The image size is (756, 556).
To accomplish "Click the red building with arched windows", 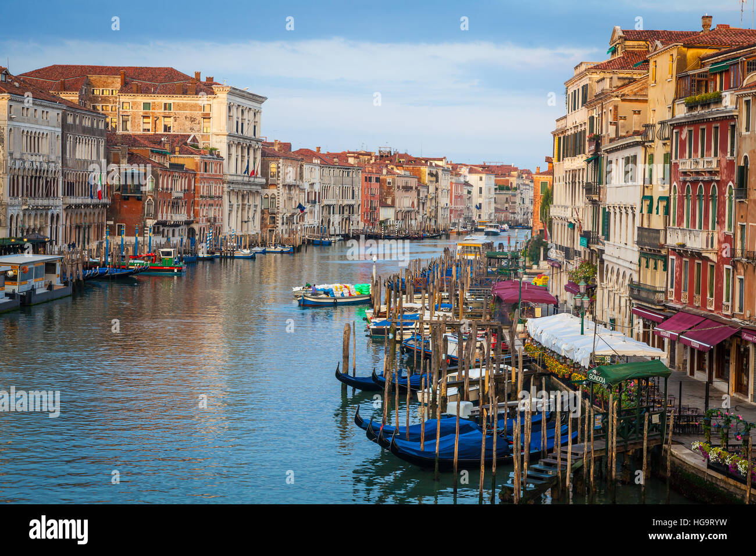I will pyautogui.click(x=701, y=209).
